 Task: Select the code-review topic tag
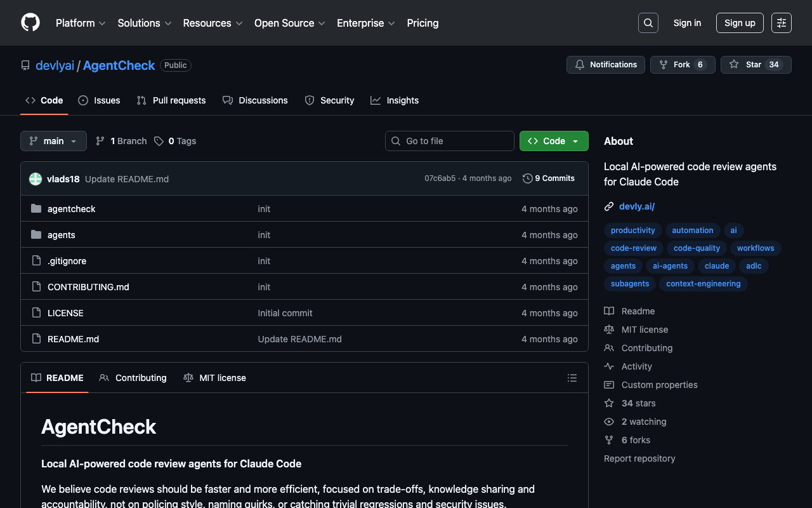633,248
